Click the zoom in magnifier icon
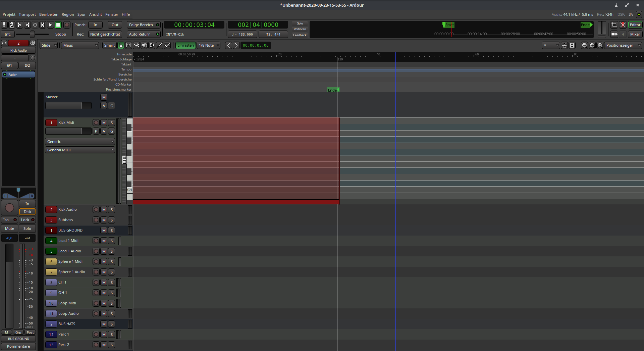 coord(592,45)
